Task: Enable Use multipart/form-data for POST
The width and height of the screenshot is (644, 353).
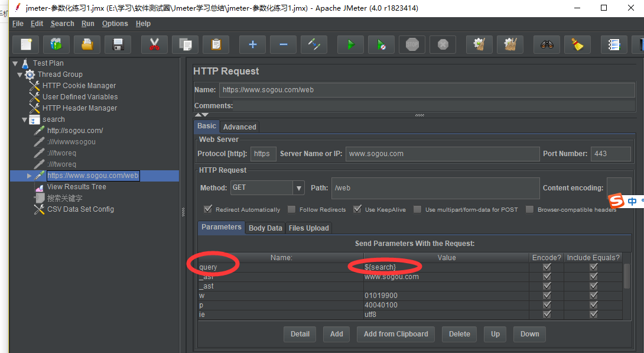Action: (x=417, y=209)
